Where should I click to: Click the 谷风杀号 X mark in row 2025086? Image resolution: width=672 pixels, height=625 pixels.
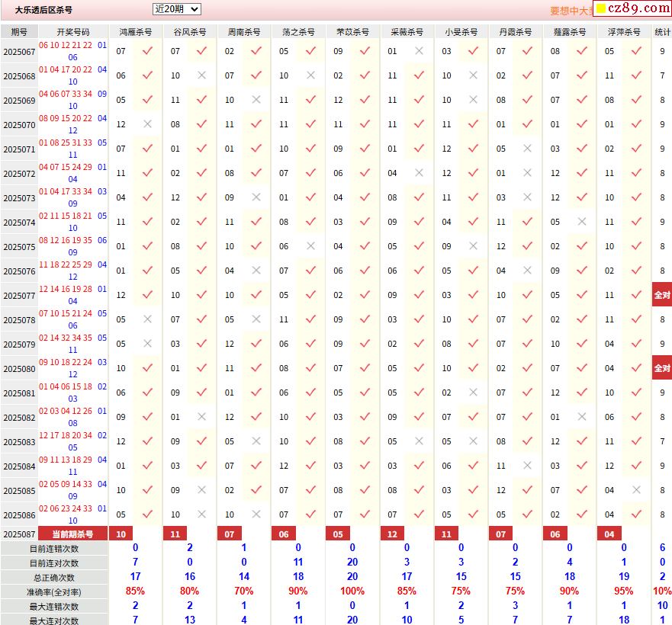pyautogui.click(x=202, y=515)
